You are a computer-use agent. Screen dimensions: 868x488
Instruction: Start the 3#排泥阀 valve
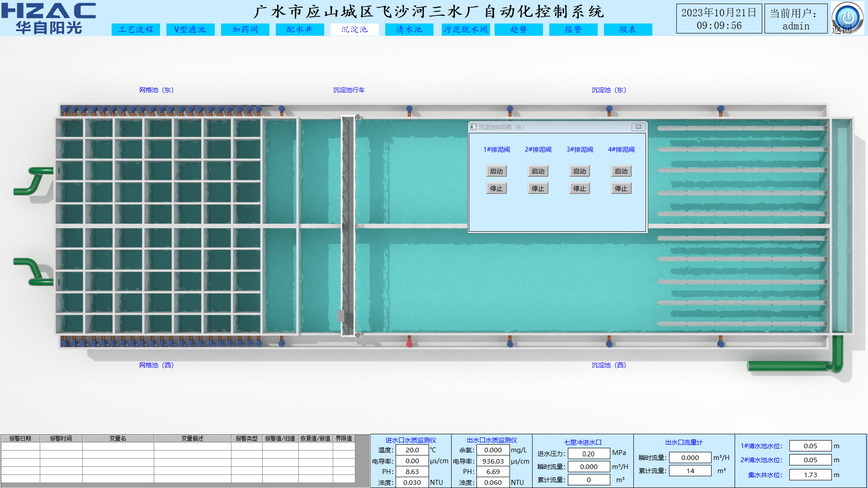coord(580,171)
